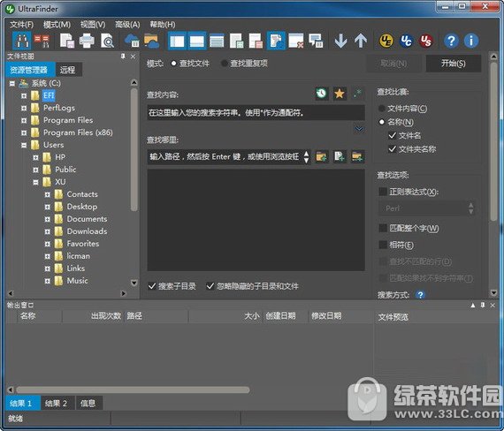Viewport: 504px width, 431px height.
Task: Click the 取消(N) button
Action: (x=393, y=64)
